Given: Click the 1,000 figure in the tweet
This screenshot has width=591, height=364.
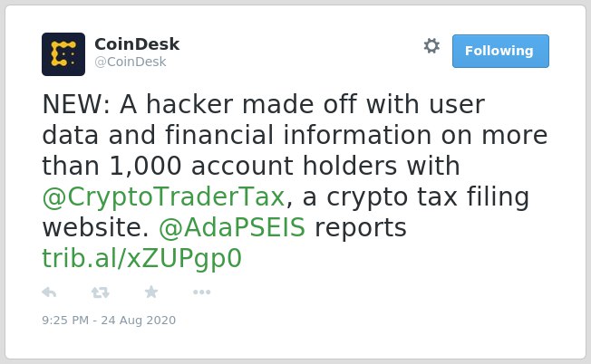Looking at the screenshot, I should pyautogui.click(x=146, y=166).
